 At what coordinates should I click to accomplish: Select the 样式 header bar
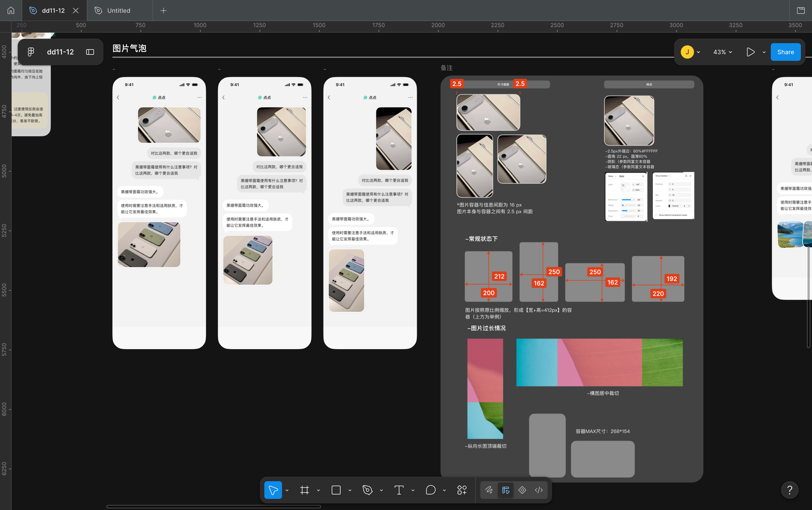click(x=649, y=84)
